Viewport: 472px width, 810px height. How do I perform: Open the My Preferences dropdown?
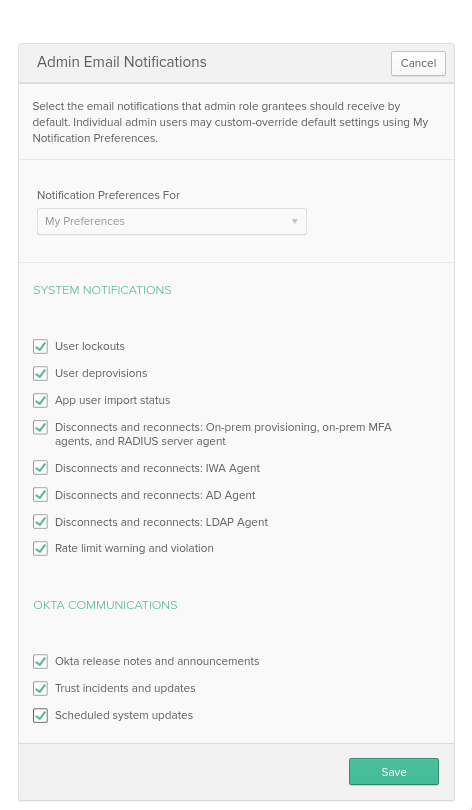click(x=172, y=222)
